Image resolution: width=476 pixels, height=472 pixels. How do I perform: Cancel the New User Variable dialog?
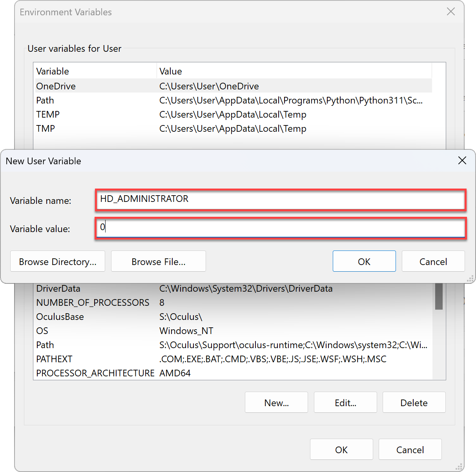point(433,261)
